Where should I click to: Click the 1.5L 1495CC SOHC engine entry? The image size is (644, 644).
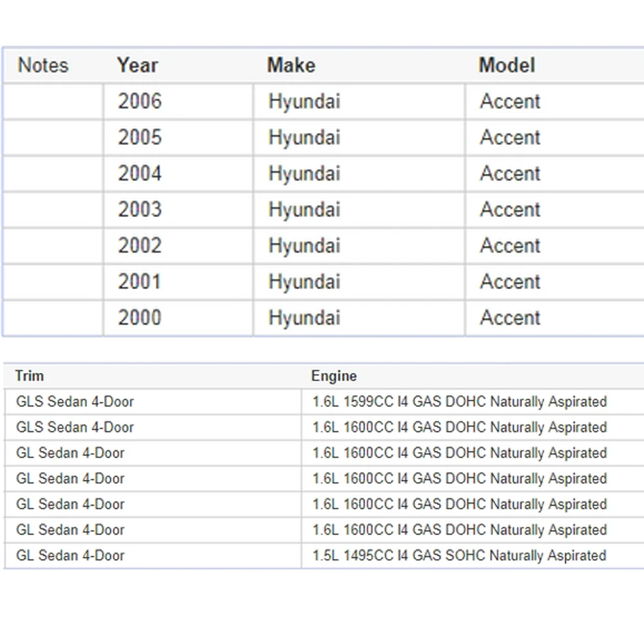pos(459,556)
